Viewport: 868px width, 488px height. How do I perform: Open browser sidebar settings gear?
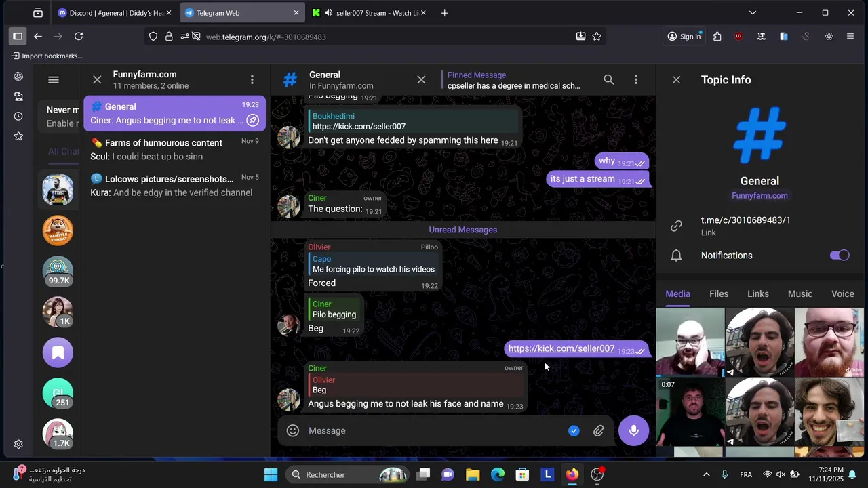tap(18, 445)
